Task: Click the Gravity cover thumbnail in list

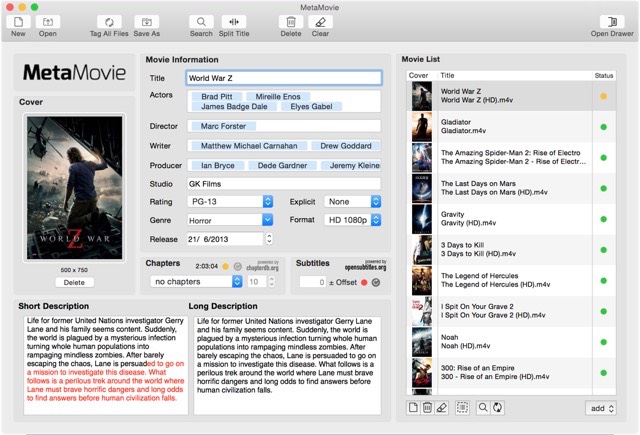Action: pyautogui.click(x=422, y=219)
